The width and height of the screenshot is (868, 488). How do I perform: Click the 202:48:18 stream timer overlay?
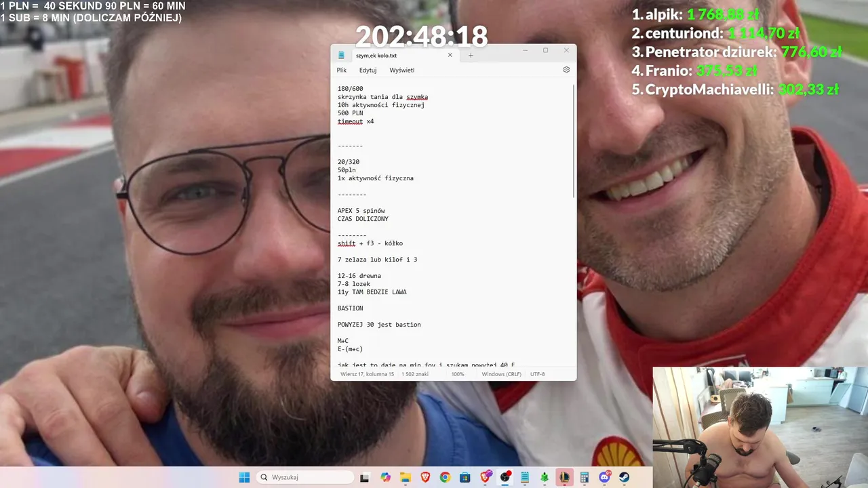(x=422, y=36)
